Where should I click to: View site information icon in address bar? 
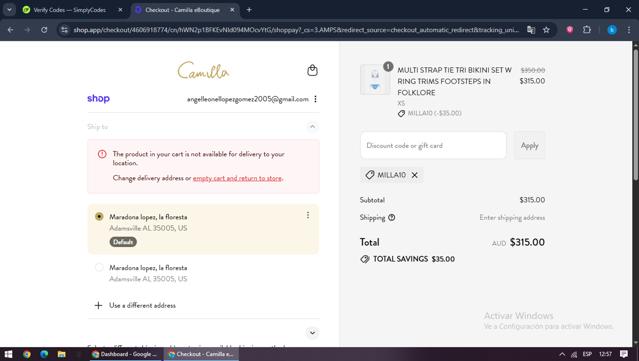[64, 30]
